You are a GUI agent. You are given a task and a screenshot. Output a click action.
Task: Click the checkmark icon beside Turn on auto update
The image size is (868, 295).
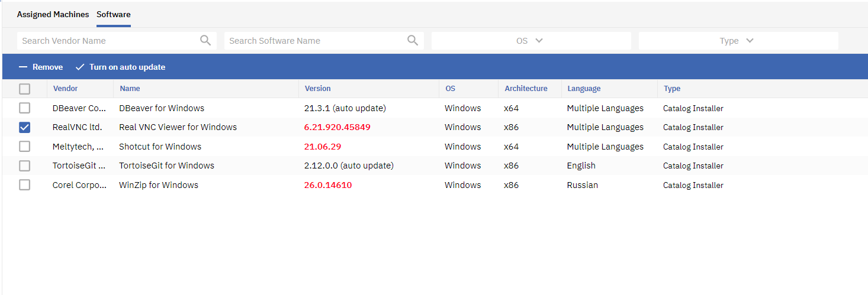click(x=80, y=67)
